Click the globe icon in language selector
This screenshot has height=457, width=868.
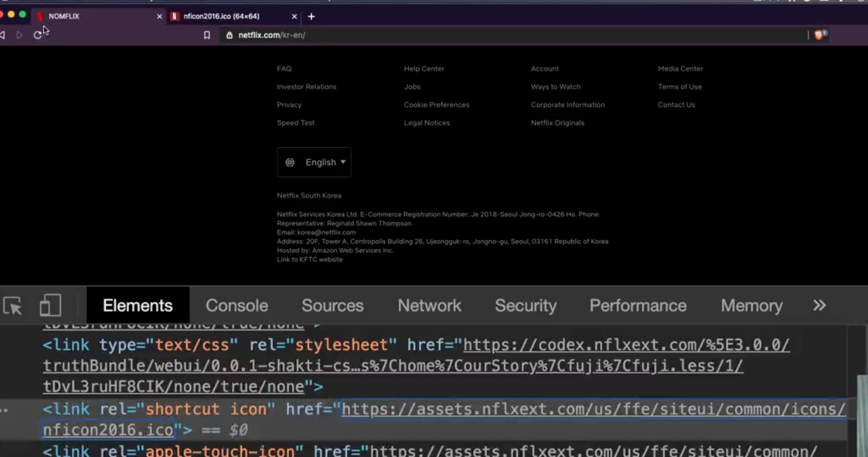[290, 162]
